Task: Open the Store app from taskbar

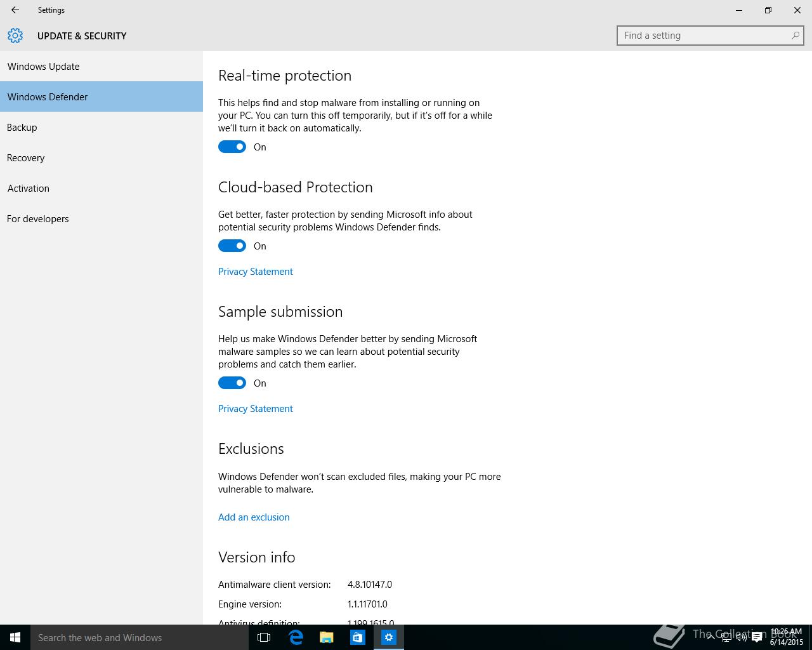Action: coord(358,637)
